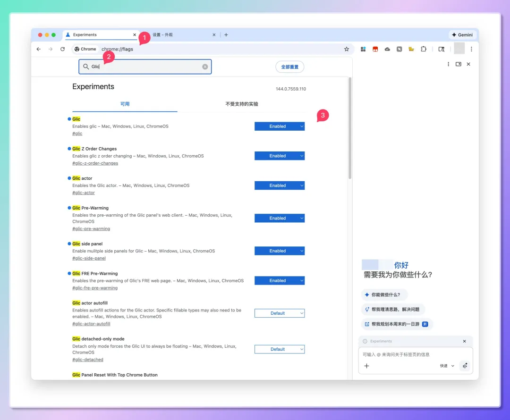The width and height of the screenshot is (510, 420).
Task: Open the #glic-pre-warming anchor link
Action: point(91,229)
